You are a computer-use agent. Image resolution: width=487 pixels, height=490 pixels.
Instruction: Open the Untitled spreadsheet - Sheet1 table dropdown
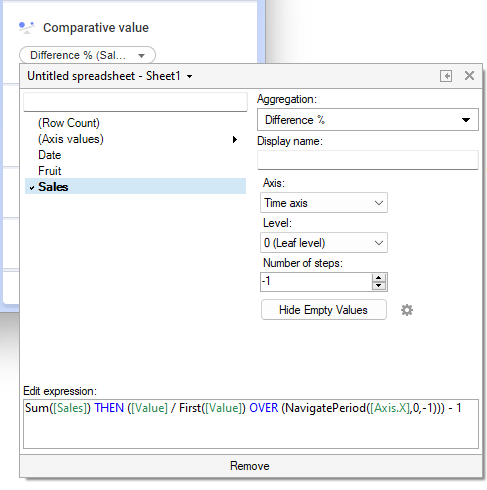tap(110, 76)
